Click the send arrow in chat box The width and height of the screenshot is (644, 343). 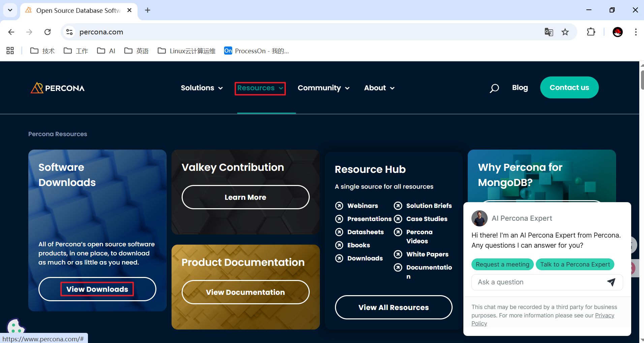pyautogui.click(x=611, y=282)
